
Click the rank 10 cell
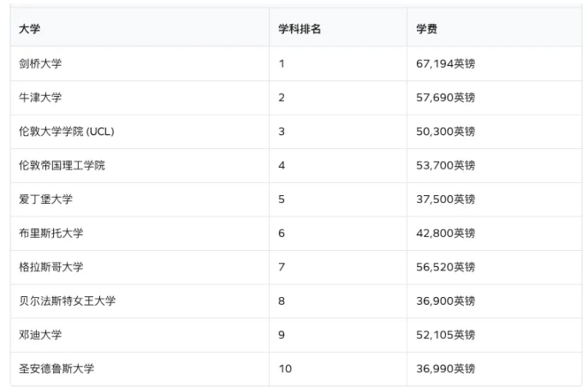(x=286, y=369)
